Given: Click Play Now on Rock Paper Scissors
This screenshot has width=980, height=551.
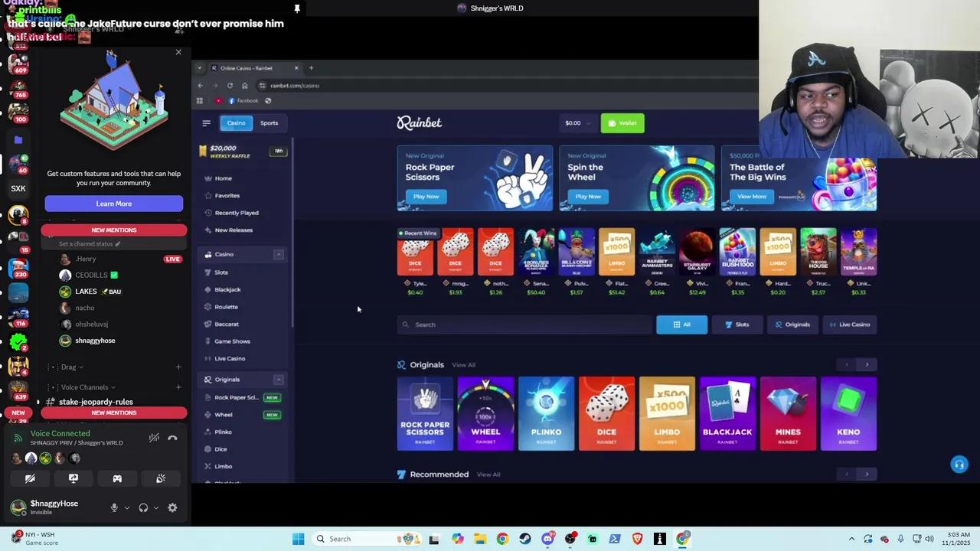Looking at the screenshot, I should pos(426,197).
